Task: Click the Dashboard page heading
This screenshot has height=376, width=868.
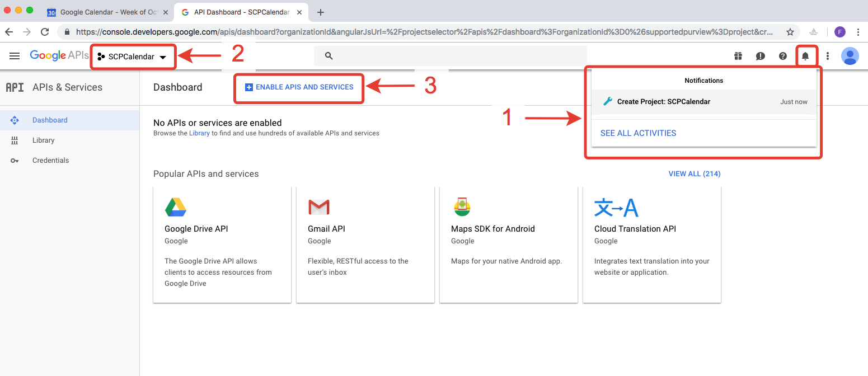Action: [178, 87]
